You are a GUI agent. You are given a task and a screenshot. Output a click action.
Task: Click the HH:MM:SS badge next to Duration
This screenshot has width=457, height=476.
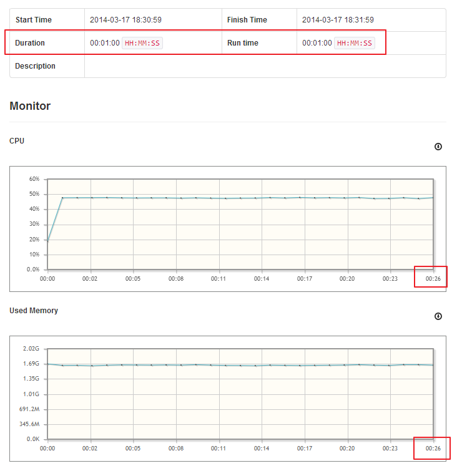pyautogui.click(x=142, y=43)
